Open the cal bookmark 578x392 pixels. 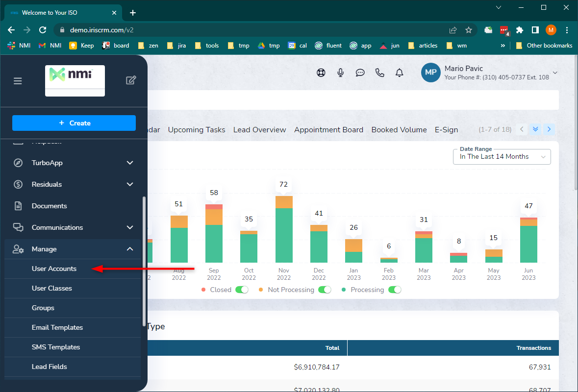pyautogui.click(x=298, y=46)
